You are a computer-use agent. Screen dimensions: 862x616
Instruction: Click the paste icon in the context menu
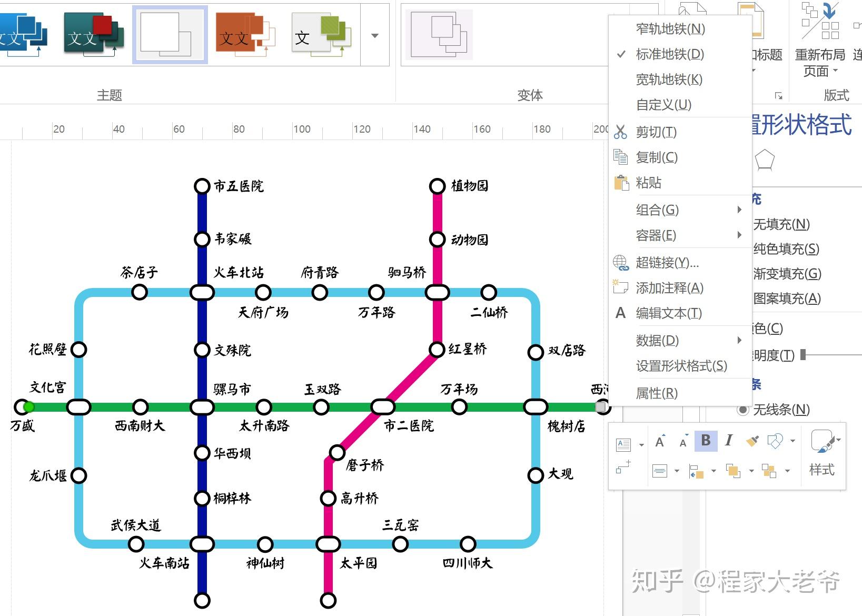(x=621, y=183)
